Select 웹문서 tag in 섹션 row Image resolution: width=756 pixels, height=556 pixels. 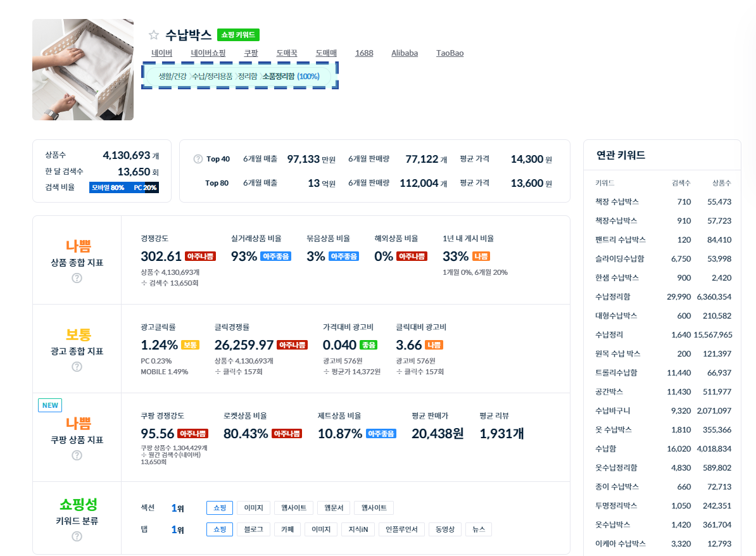[334, 508]
